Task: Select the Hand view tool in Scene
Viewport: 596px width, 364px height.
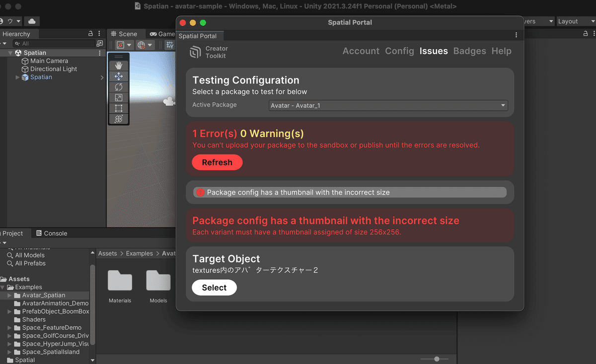Action: pos(119,66)
